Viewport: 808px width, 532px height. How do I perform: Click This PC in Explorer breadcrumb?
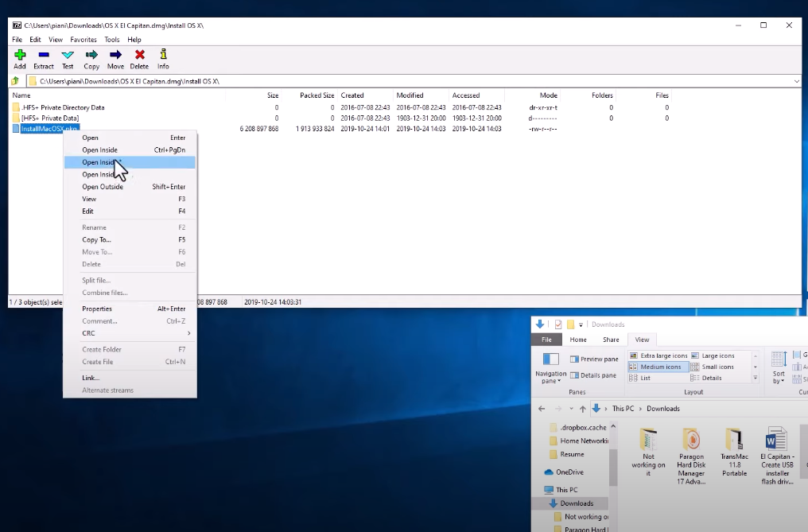coord(623,409)
